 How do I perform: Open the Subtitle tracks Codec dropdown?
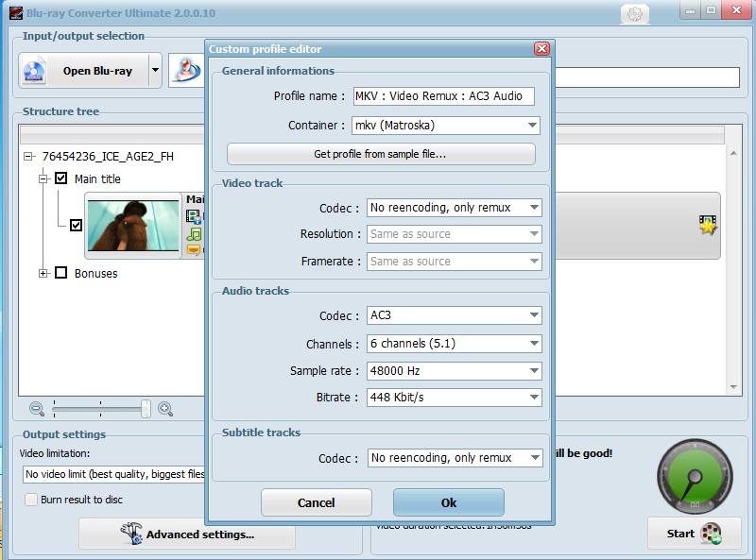455,458
